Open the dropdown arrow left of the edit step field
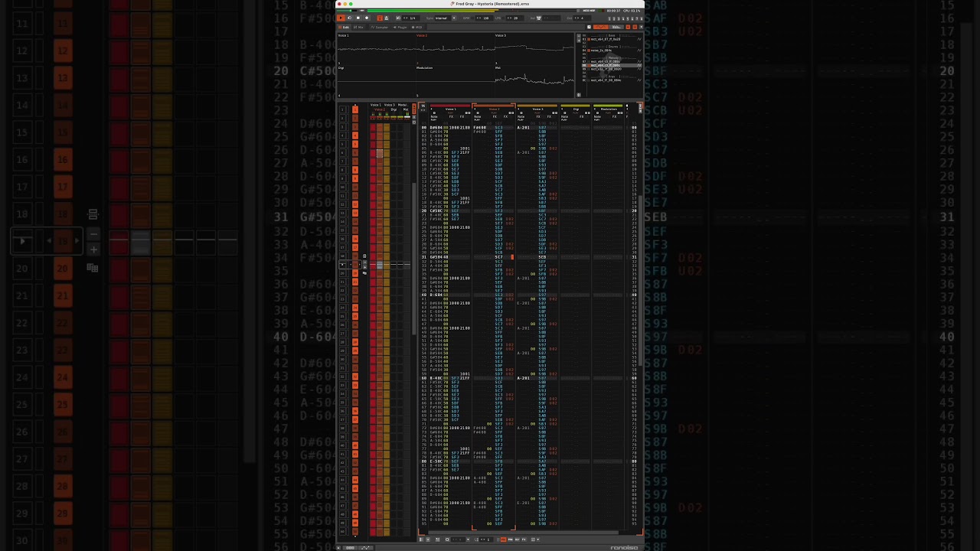 468,540
